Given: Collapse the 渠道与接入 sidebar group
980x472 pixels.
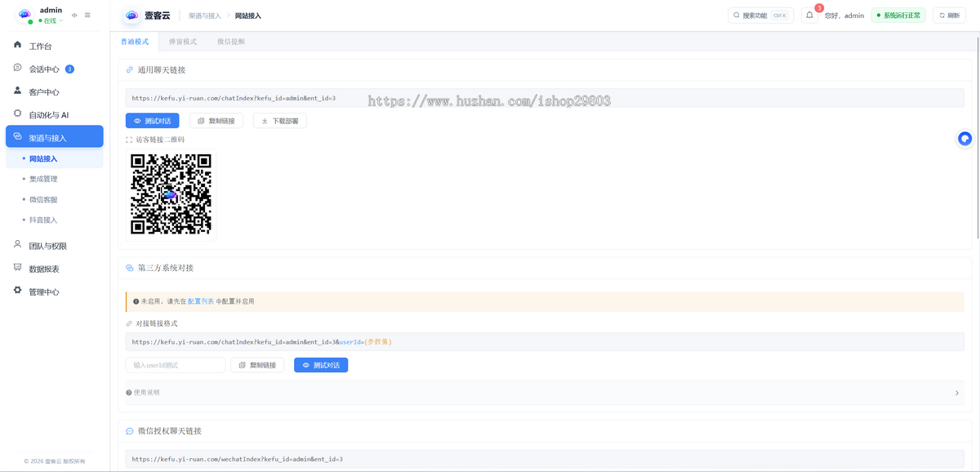Looking at the screenshot, I should (x=55, y=137).
